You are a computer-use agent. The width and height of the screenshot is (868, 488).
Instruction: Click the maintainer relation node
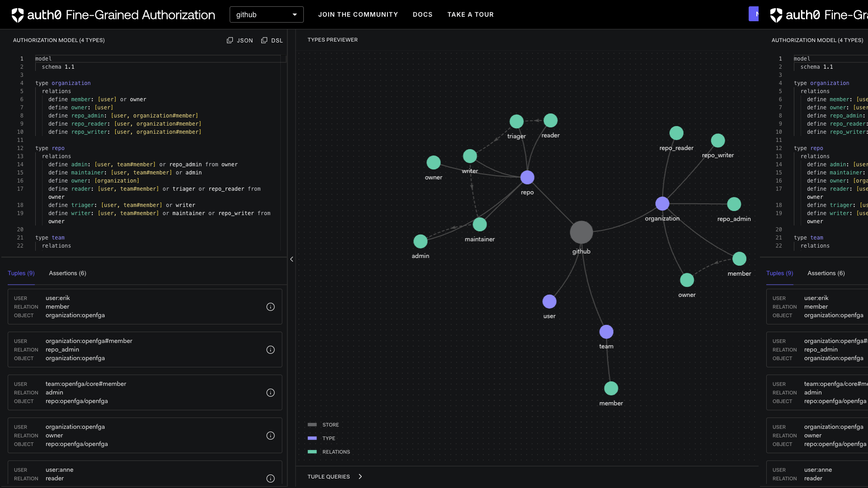480,224
